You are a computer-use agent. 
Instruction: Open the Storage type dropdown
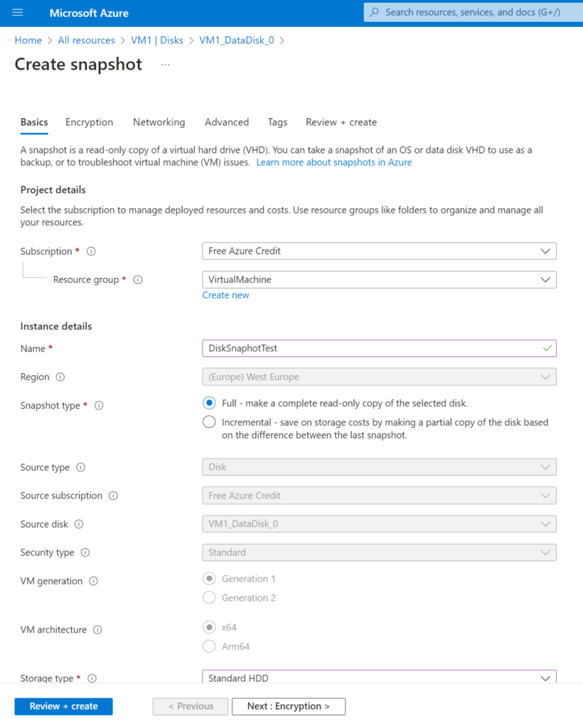click(x=379, y=678)
